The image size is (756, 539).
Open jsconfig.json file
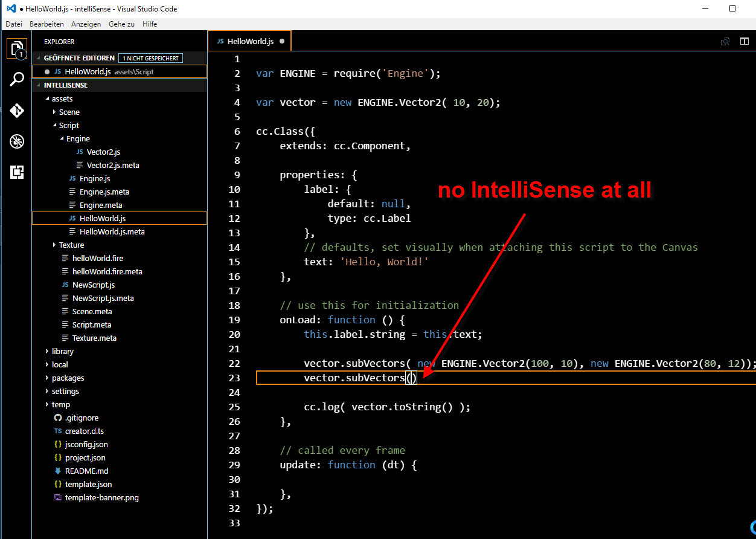coord(86,444)
